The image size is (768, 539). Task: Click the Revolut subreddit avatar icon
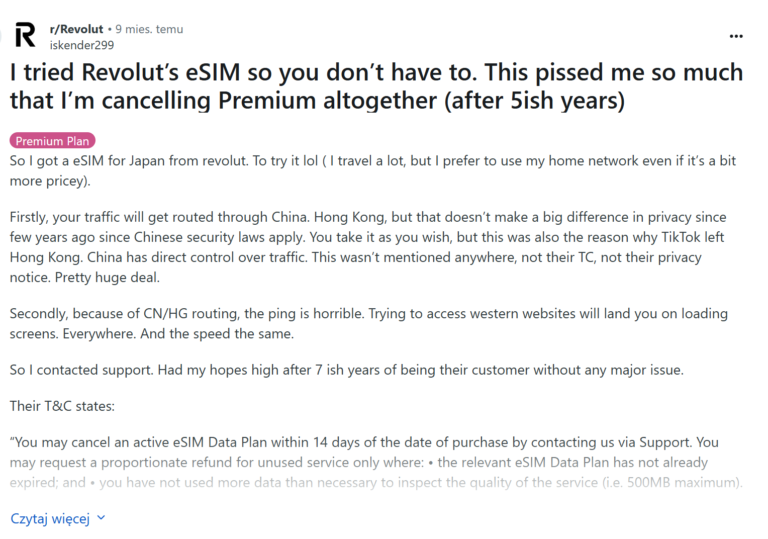tap(25, 36)
